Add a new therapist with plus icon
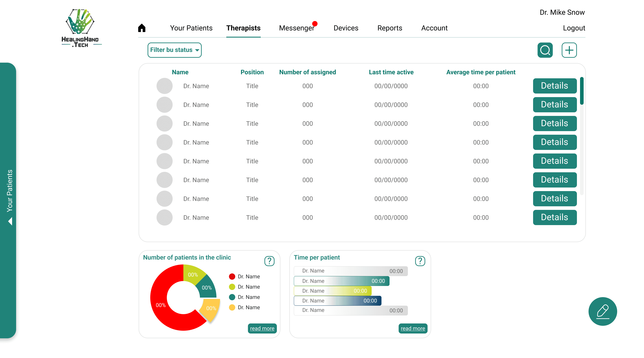Image resolution: width=644 pixels, height=358 pixels. click(569, 50)
